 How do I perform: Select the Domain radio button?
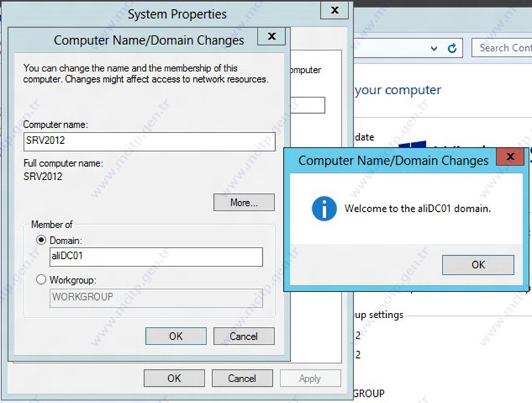point(41,240)
